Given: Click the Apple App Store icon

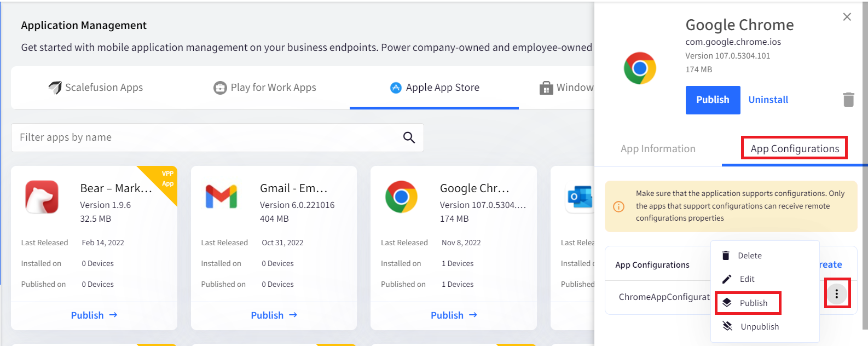Looking at the screenshot, I should click(x=396, y=88).
